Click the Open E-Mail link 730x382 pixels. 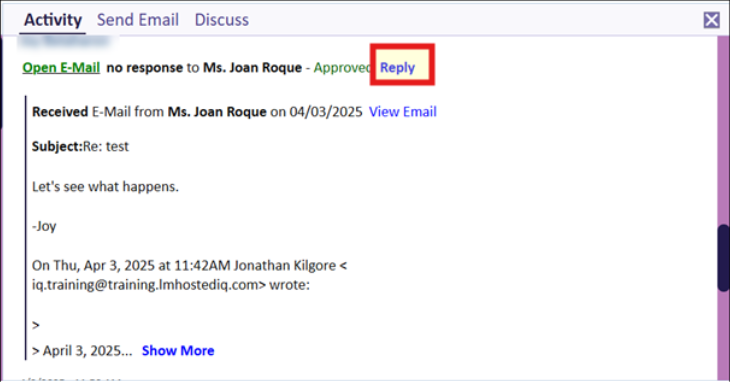(x=61, y=67)
